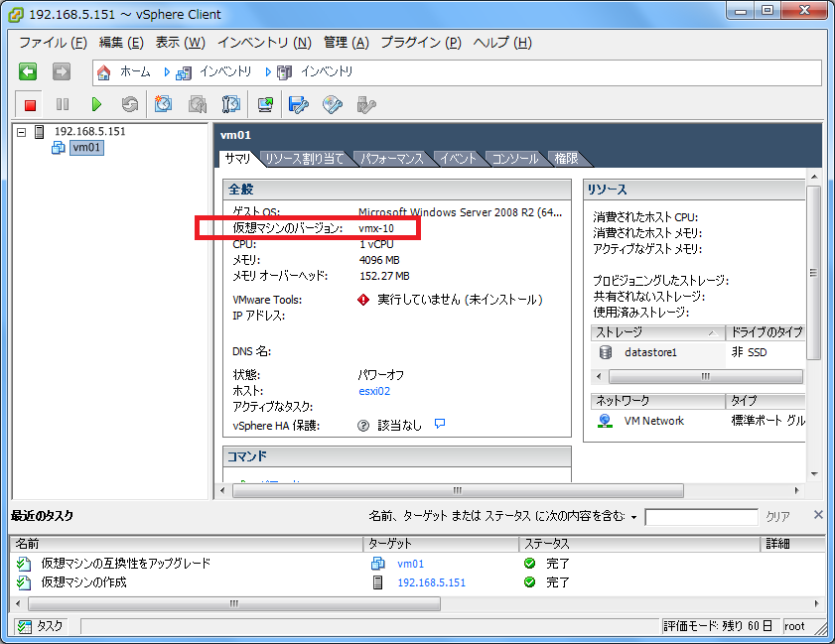Click the vSphere HA question mark icon
The height and width of the screenshot is (644, 835).
363,426
